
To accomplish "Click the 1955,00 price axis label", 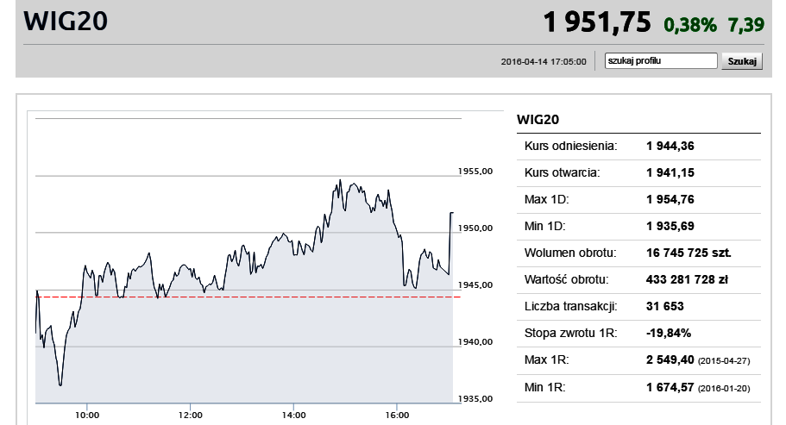I will pos(475,171).
